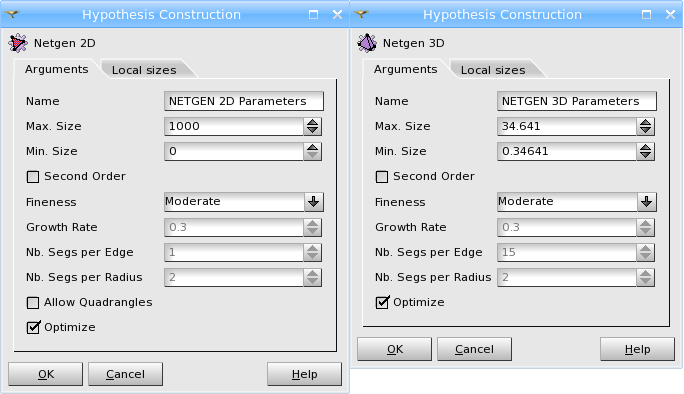Uncheck Optimize in Netgen 3D dialog

382,302
